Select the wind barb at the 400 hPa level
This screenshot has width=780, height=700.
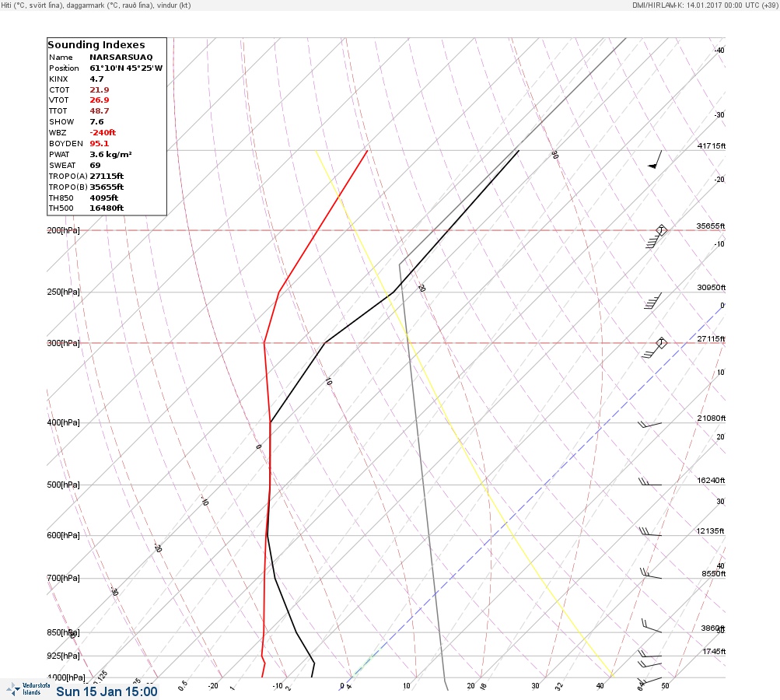[649, 425]
